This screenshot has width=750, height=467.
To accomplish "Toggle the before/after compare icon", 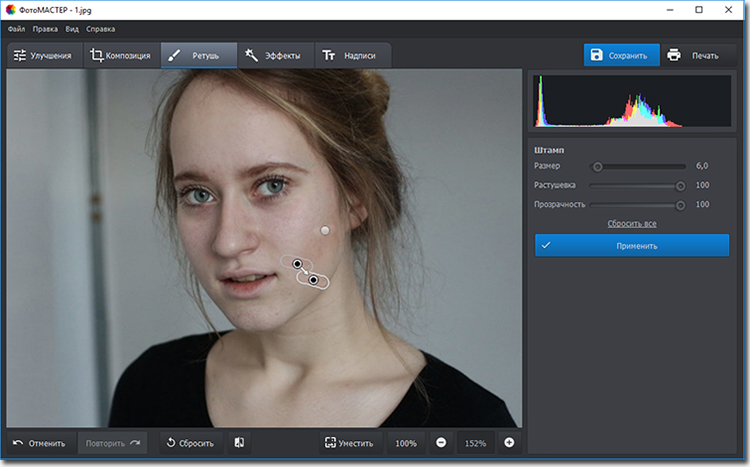I will click(x=240, y=443).
